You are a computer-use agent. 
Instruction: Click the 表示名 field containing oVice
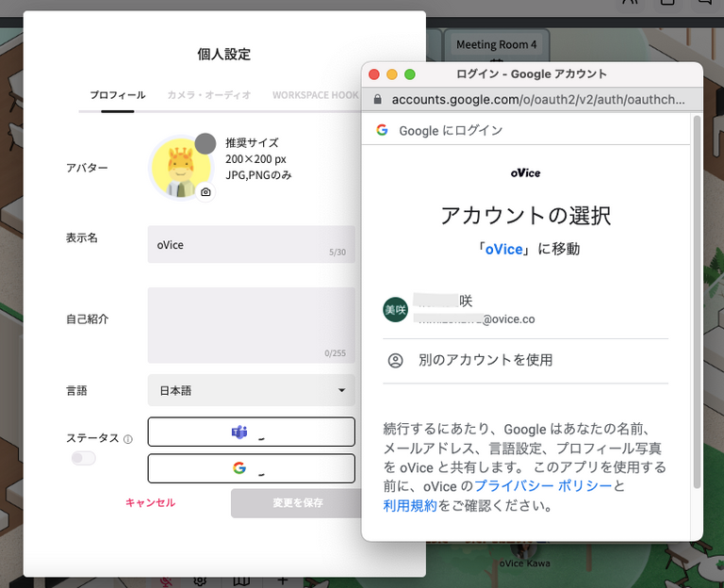coord(251,244)
